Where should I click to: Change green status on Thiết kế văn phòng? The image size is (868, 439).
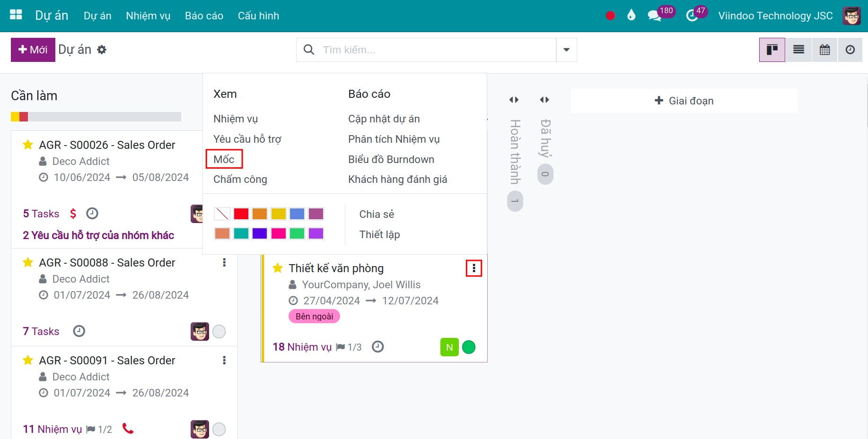pyautogui.click(x=469, y=347)
